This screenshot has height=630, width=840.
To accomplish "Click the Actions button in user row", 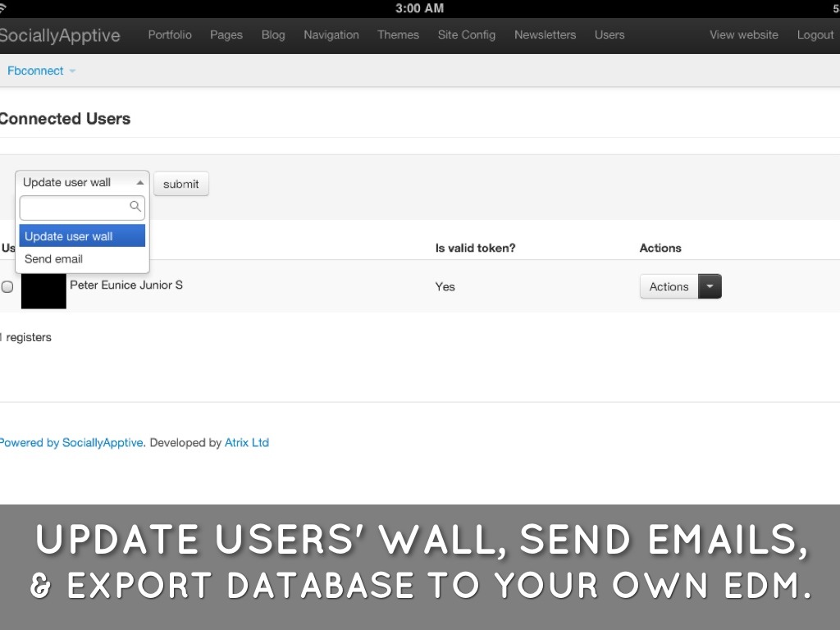I will 669,286.
